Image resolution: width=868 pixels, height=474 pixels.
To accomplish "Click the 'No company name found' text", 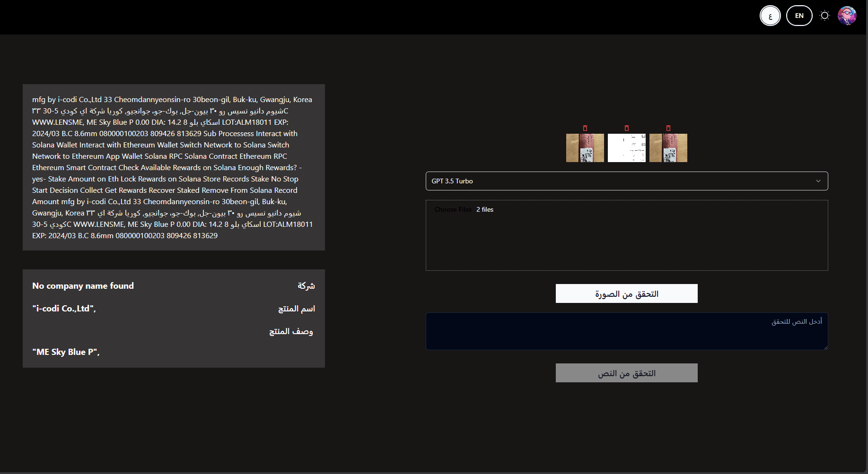I will coord(83,286).
